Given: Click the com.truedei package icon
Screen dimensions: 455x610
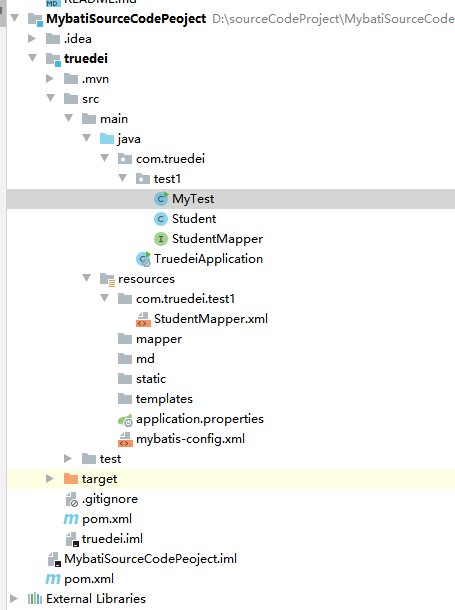Looking at the screenshot, I should (x=125, y=158).
